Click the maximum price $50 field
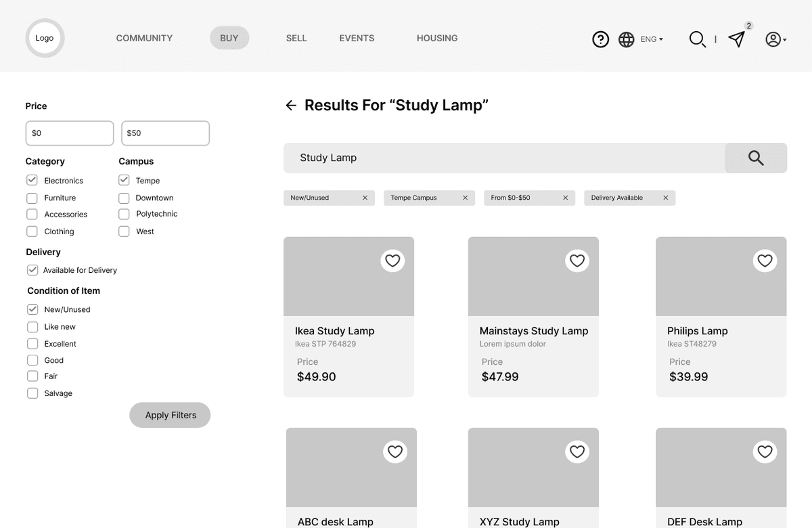The width and height of the screenshot is (812, 528). click(x=165, y=133)
